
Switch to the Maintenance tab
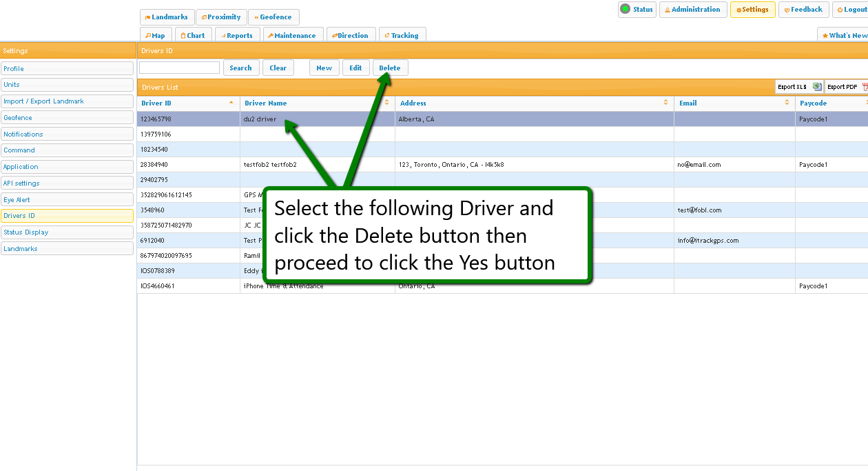[291, 35]
